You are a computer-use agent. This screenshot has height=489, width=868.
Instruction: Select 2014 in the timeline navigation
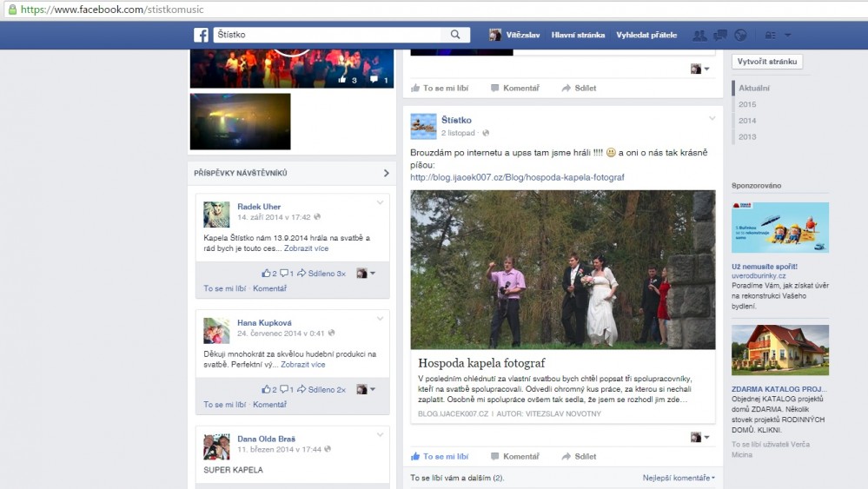747,121
